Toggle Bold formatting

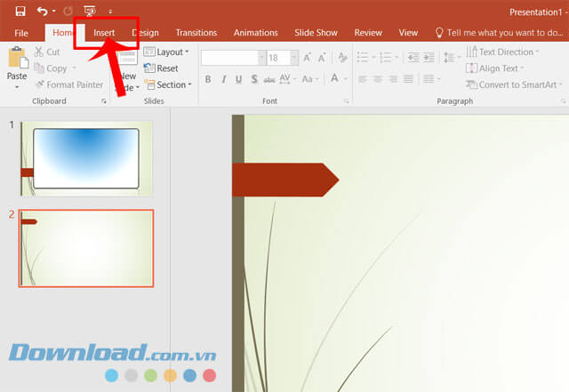208,79
